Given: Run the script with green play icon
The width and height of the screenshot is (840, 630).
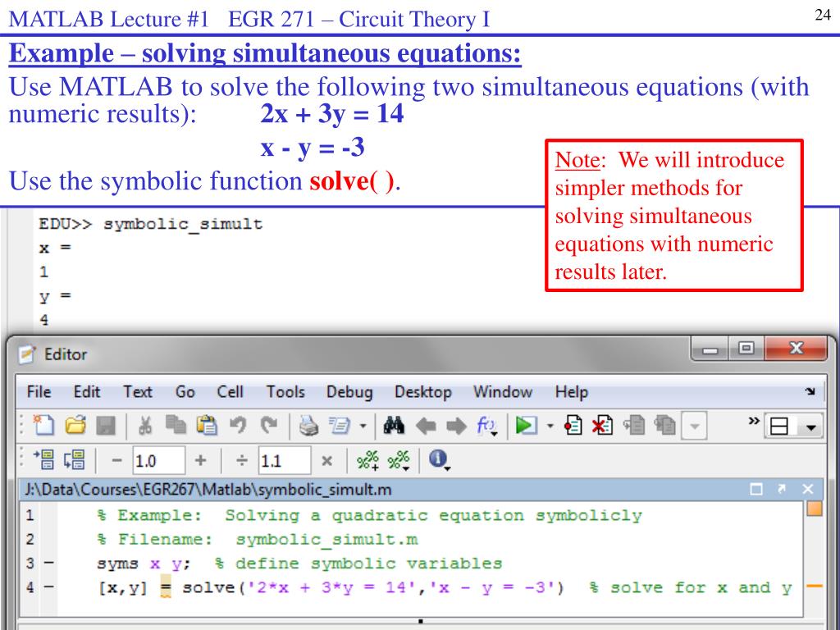Looking at the screenshot, I should point(526,426).
